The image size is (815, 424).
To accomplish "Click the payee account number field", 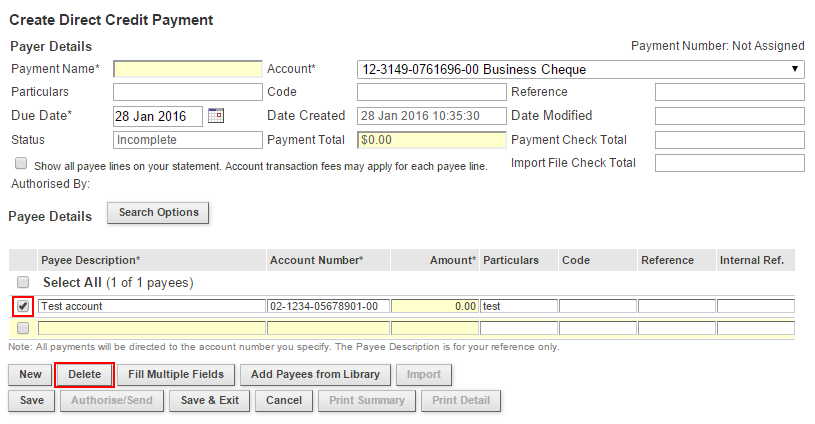I will [328, 306].
